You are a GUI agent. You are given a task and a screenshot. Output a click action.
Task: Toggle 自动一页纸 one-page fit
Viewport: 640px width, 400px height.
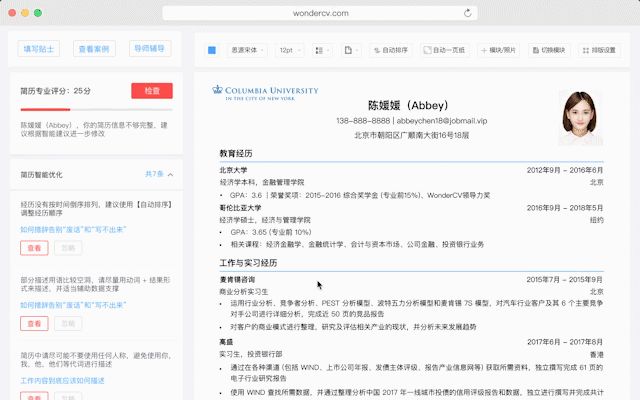pos(444,50)
